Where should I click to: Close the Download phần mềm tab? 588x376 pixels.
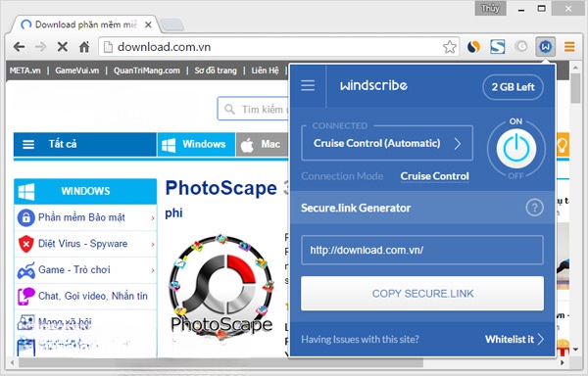[x=148, y=25]
